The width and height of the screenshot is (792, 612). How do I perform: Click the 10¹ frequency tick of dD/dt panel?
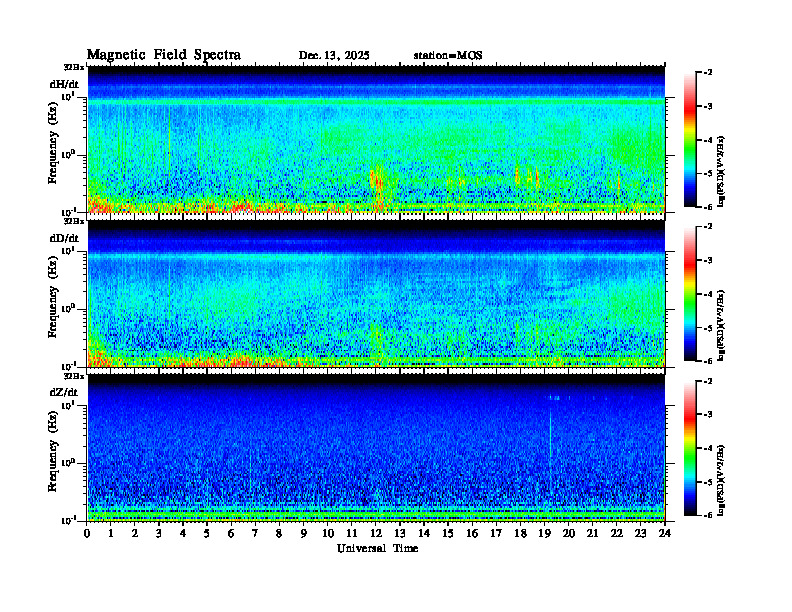(68, 251)
